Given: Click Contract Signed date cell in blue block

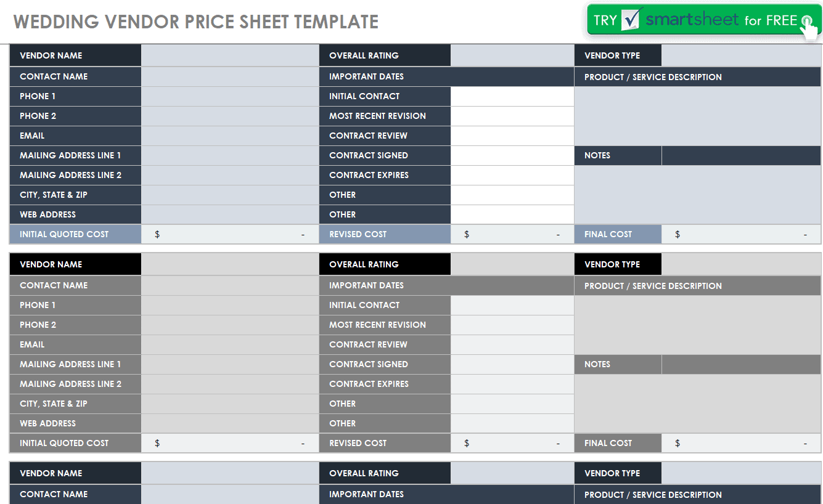Looking at the screenshot, I should 512,155.
